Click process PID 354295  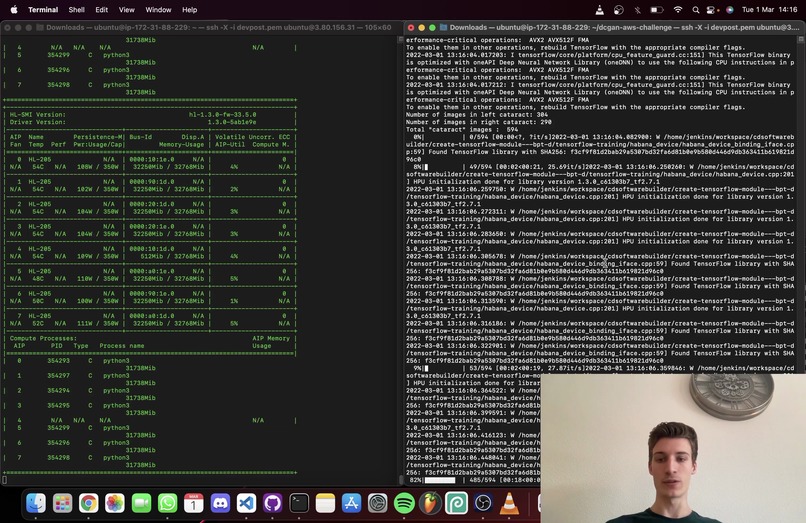[58, 406]
